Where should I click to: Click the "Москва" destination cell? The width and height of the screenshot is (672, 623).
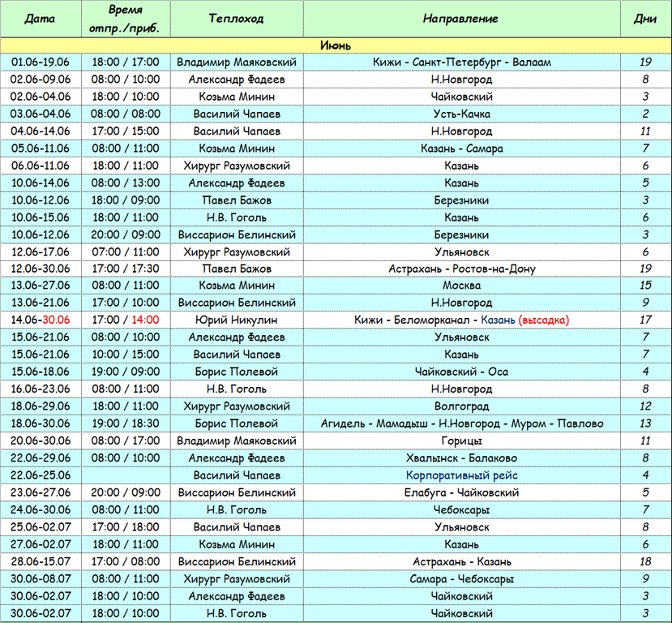pyautogui.click(x=461, y=286)
